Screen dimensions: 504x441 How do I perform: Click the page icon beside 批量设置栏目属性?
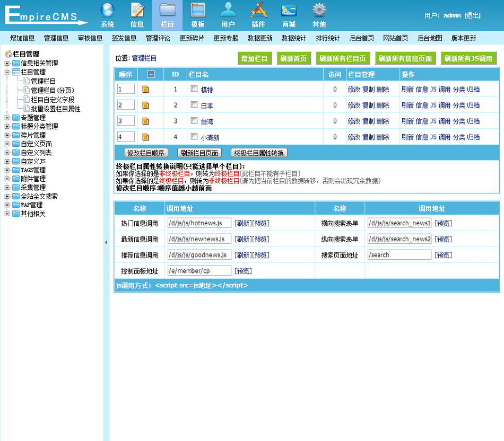27,109
